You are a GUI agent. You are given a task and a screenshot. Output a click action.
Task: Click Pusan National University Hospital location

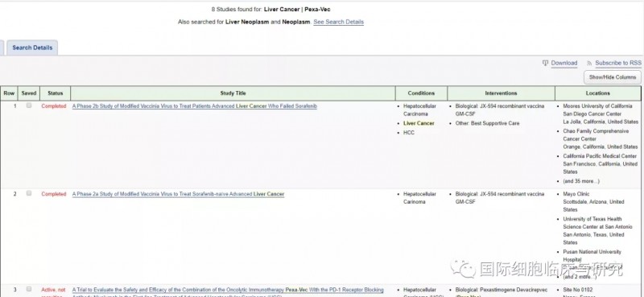592,255
